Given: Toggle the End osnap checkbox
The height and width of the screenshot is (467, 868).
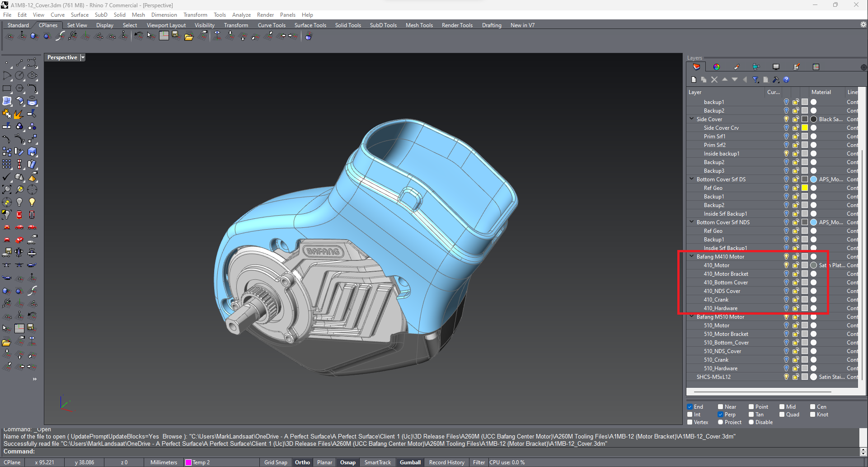Looking at the screenshot, I should (690, 407).
